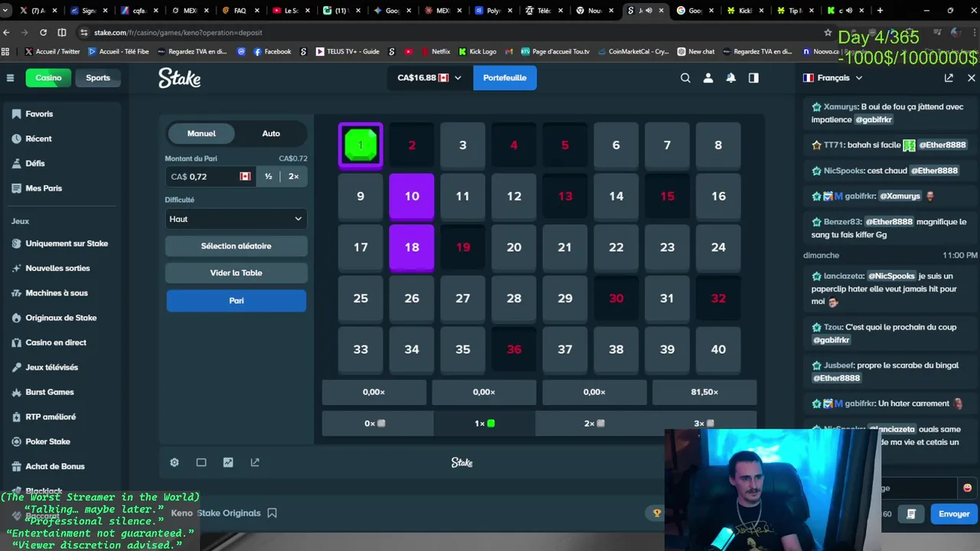Open the Stake search icon
980x551 pixels.
tap(685, 78)
